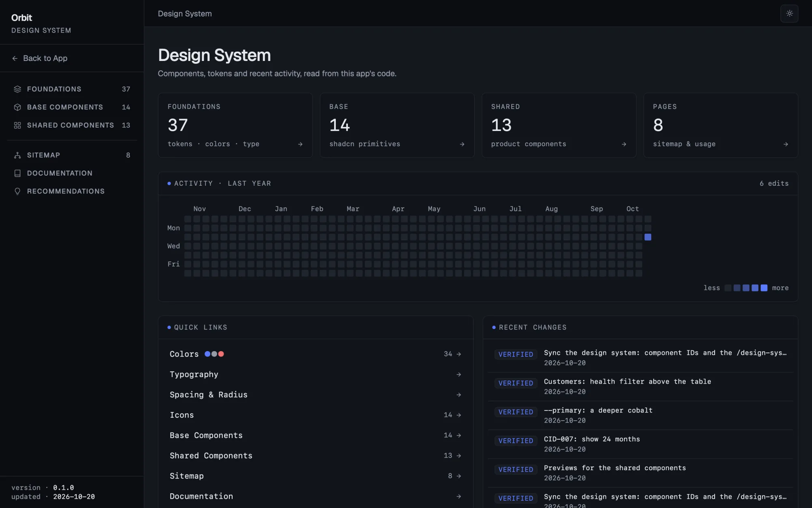The image size is (812, 508).
Task: Click the arrow in the Sitemap quick link row
Action: tap(459, 476)
